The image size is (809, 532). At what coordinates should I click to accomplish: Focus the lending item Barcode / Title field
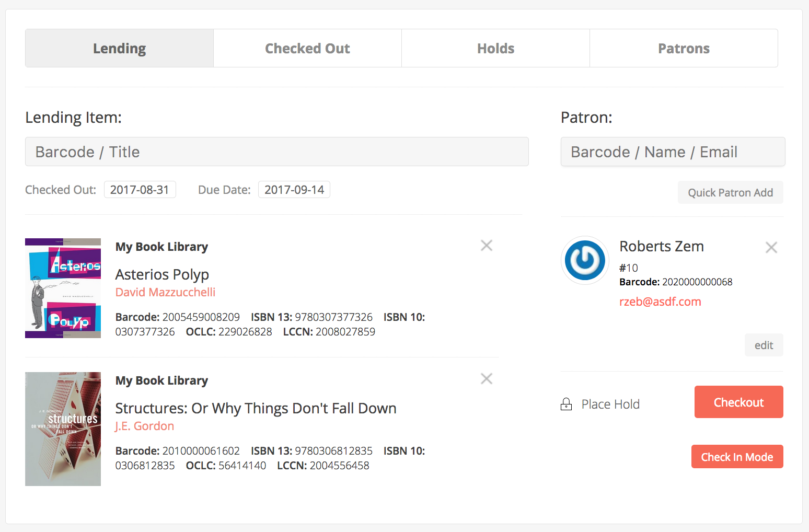click(277, 152)
